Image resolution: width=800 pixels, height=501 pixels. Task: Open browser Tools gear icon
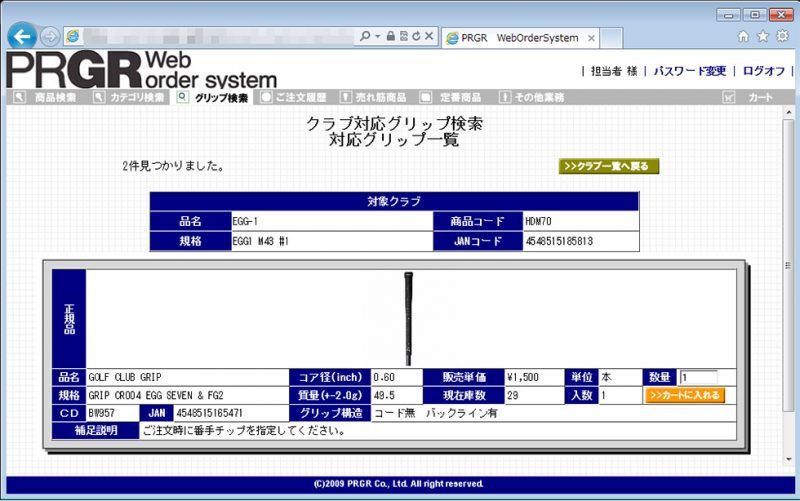782,36
